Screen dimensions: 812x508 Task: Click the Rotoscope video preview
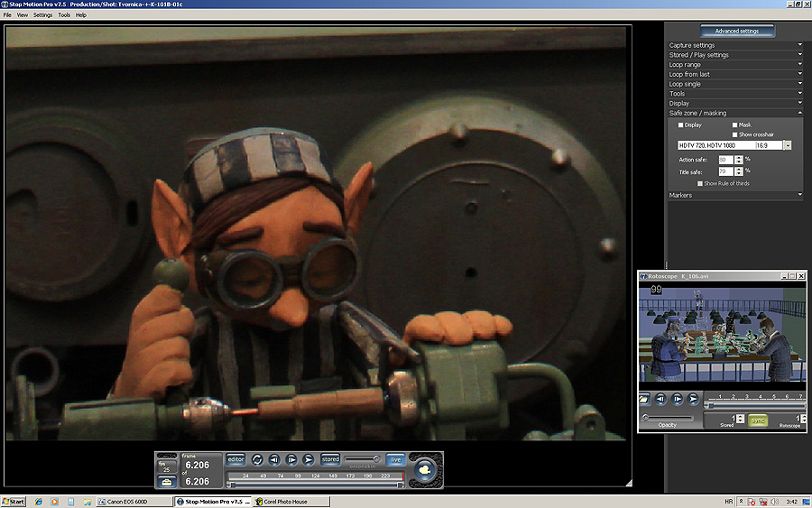[722, 336]
